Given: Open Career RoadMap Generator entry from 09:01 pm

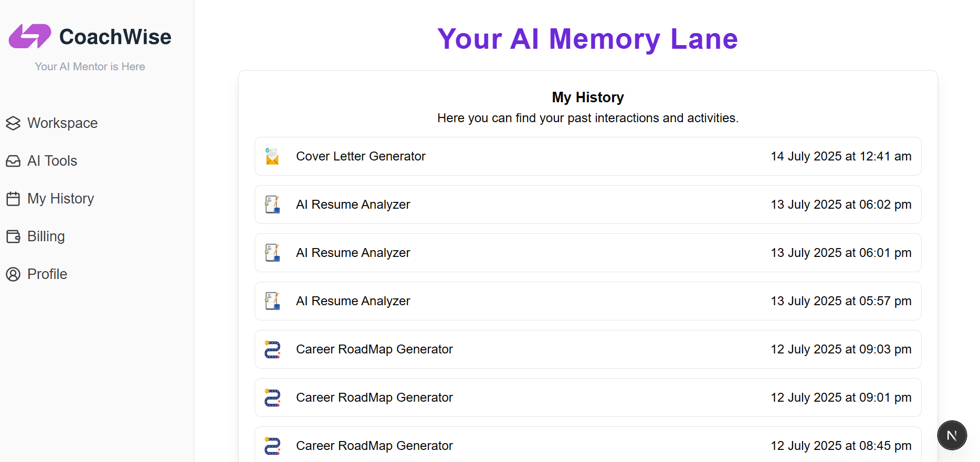Looking at the screenshot, I should [587, 397].
